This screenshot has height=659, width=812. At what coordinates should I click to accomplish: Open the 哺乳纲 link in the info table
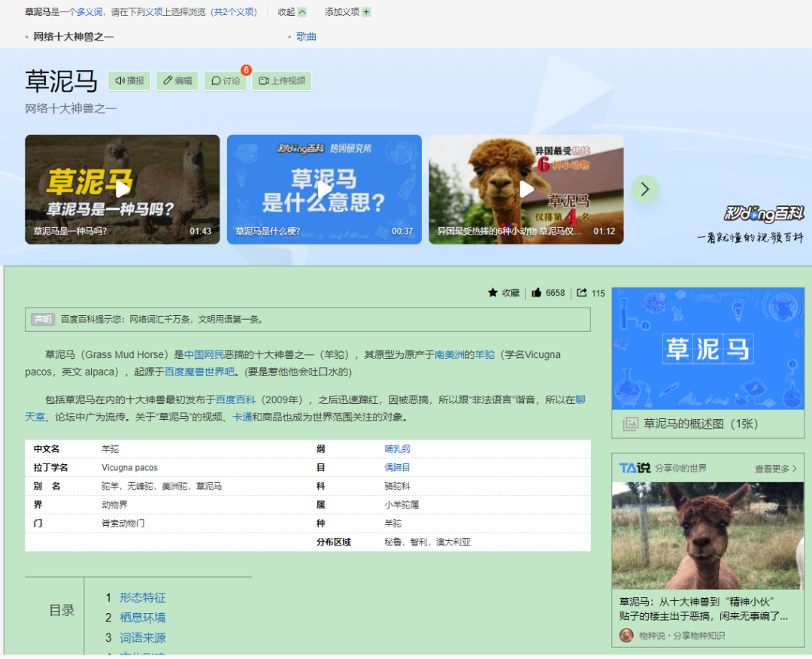point(397,448)
